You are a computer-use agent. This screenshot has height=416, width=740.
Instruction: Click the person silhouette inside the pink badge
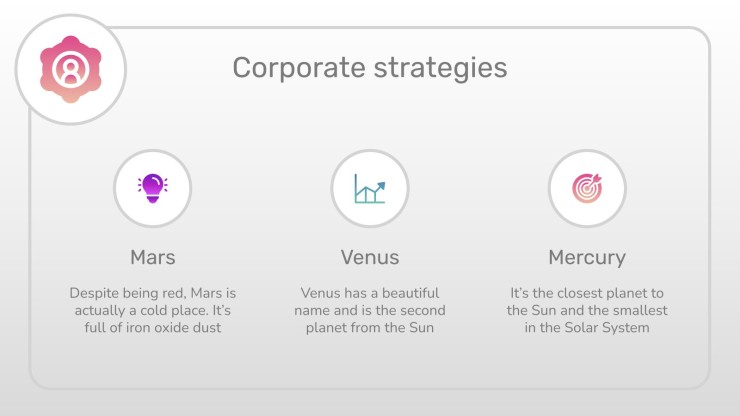click(x=71, y=70)
